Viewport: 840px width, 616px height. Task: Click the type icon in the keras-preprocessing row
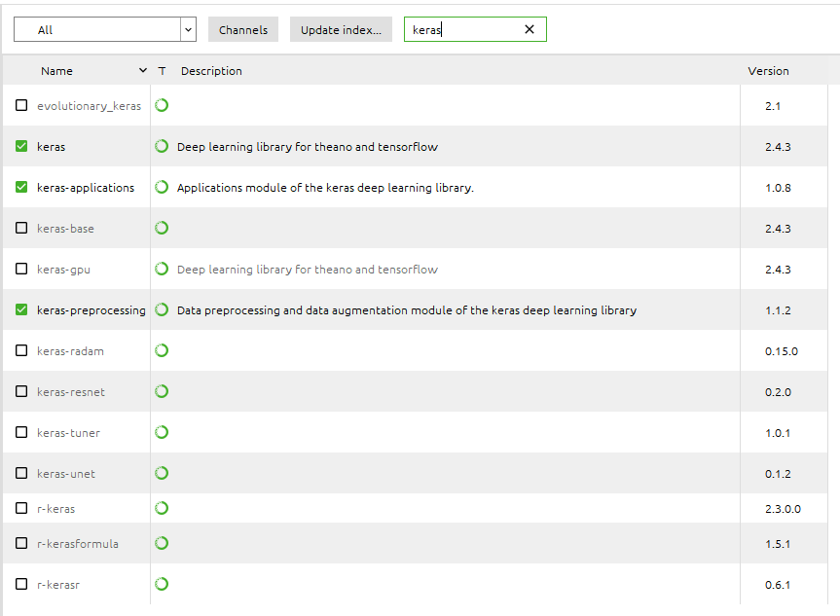point(162,309)
